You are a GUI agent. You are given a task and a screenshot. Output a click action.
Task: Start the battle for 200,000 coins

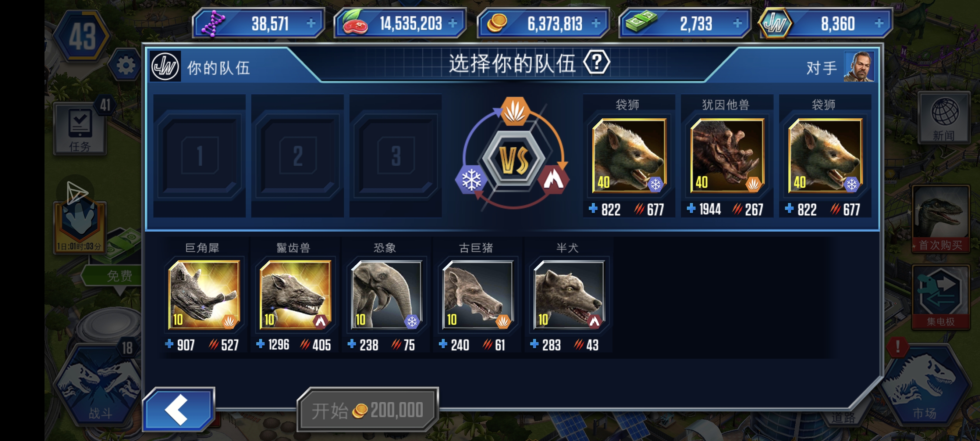pos(367,410)
